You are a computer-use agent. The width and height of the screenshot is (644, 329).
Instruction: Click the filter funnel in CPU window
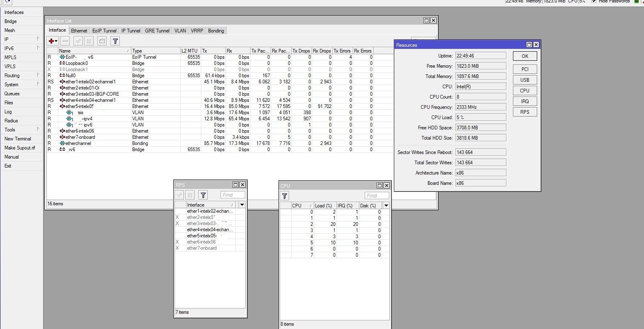(x=285, y=196)
